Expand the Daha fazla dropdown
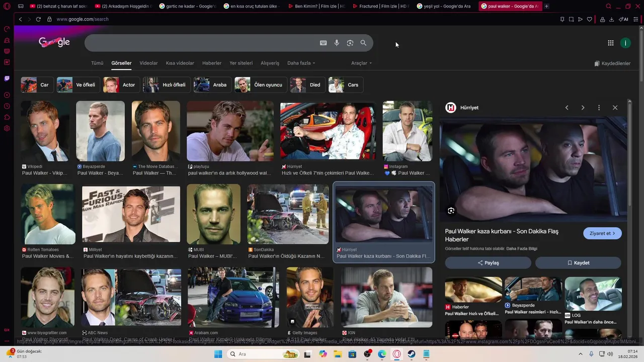 click(x=301, y=63)
